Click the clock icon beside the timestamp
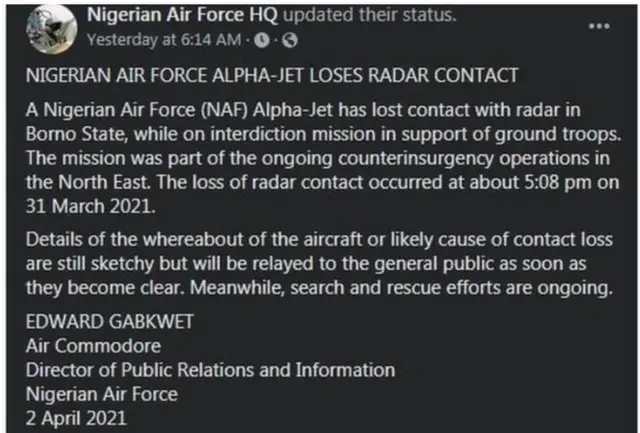 click(x=262, y=40)
